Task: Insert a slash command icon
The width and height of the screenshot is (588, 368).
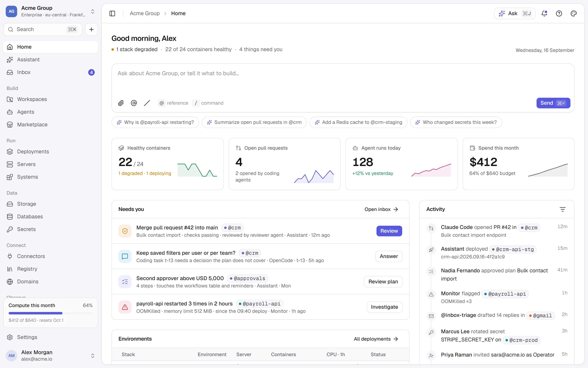Action: click(147, 103)
